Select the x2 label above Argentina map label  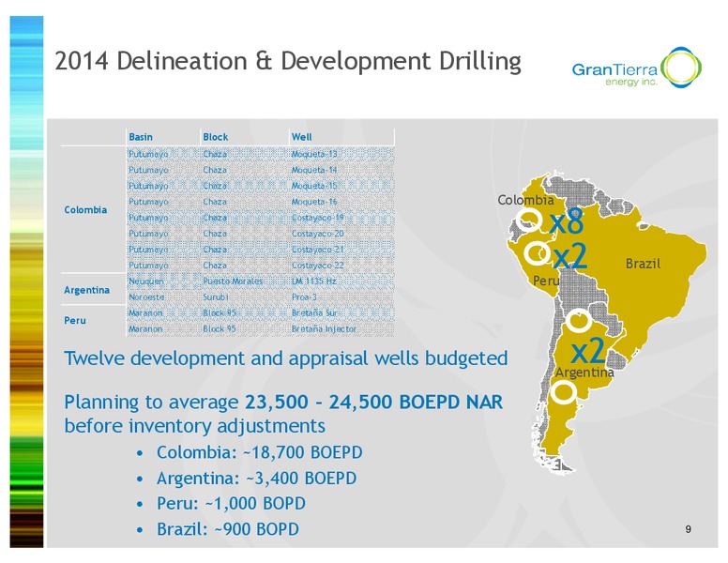(588, 351)
